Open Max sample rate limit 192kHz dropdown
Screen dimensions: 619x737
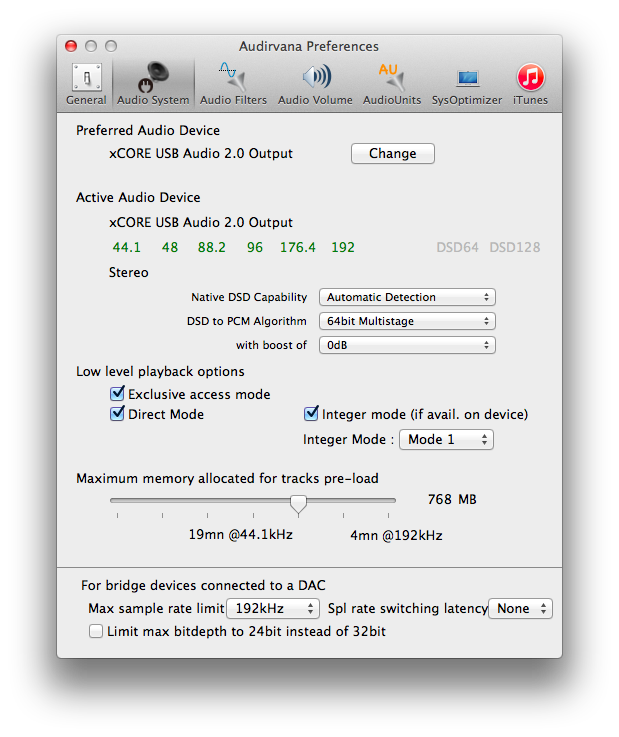[273, 608]
